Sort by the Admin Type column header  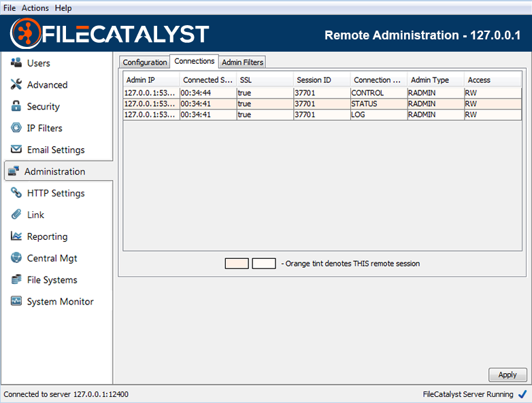point(435,80)
